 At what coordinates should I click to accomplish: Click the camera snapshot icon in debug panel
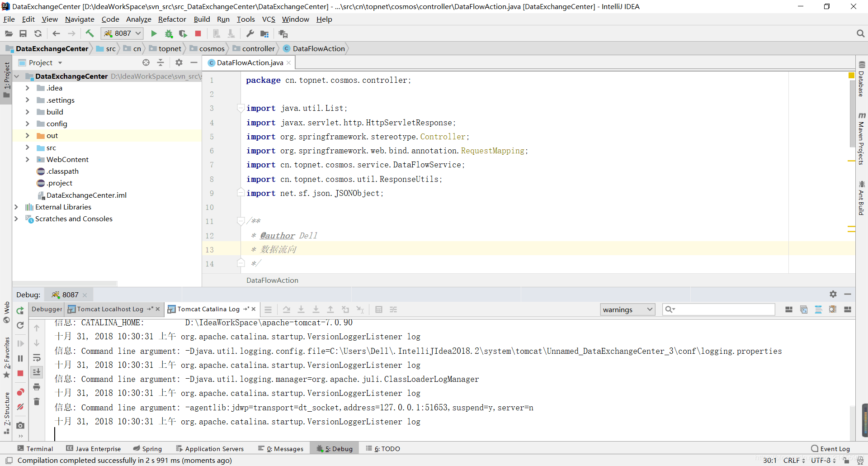click(x=20, y=425)
